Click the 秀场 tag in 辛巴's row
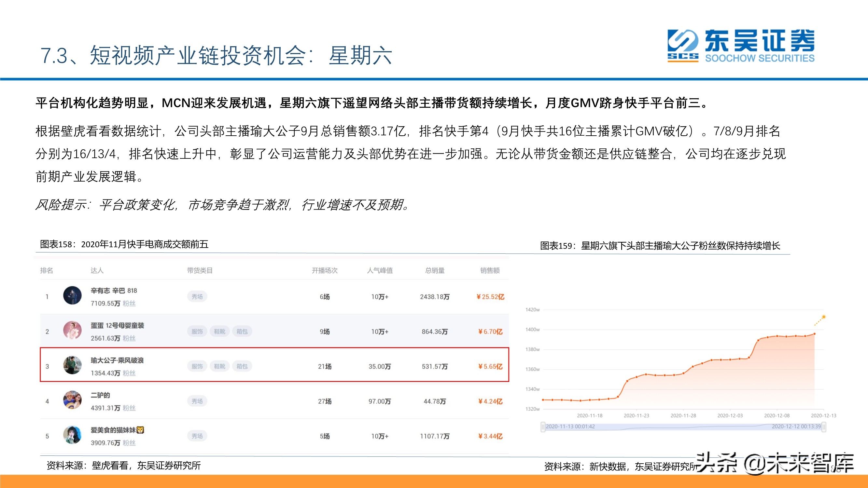868x488 pixels. pos(197,297)
